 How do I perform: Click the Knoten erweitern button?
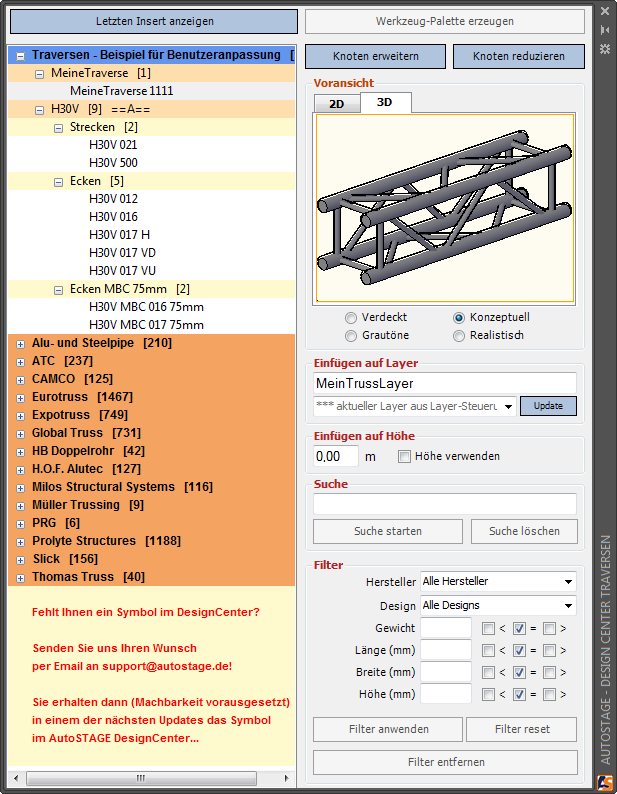click(x=375, y=57)
